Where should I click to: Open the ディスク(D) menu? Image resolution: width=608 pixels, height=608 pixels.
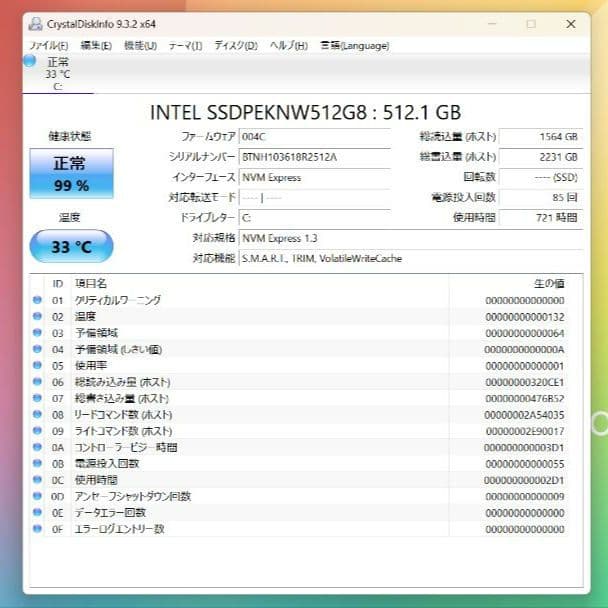pyautogui.click(x=236, y=46)
